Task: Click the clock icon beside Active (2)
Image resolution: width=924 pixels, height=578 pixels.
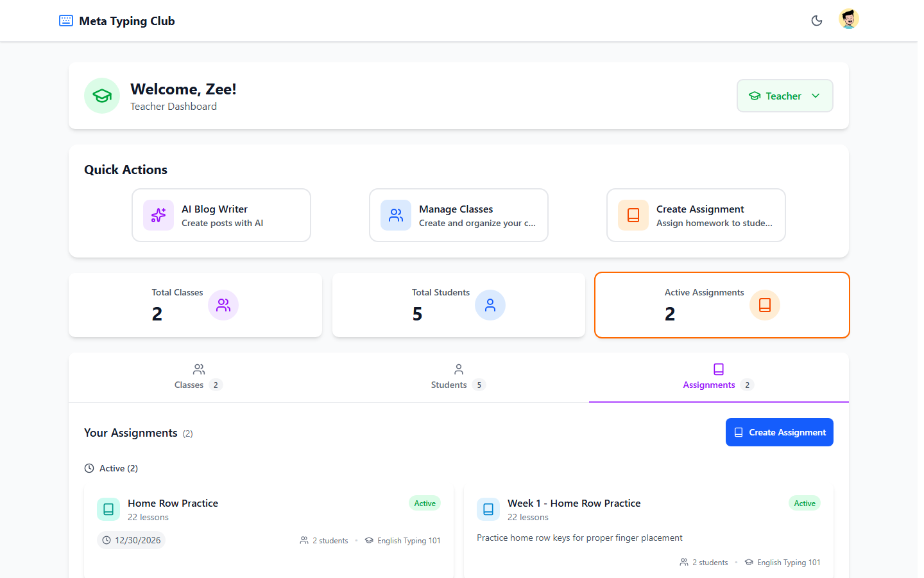Action: tap(89, 468)
